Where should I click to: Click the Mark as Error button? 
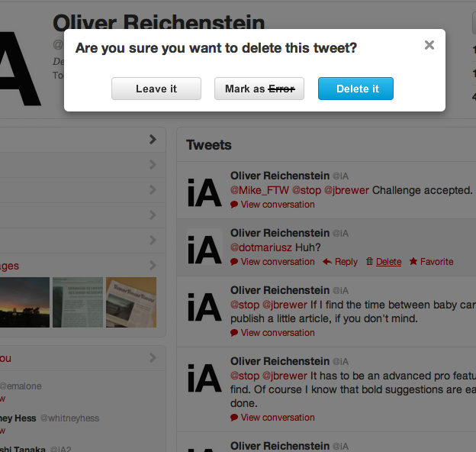(259, 89)
